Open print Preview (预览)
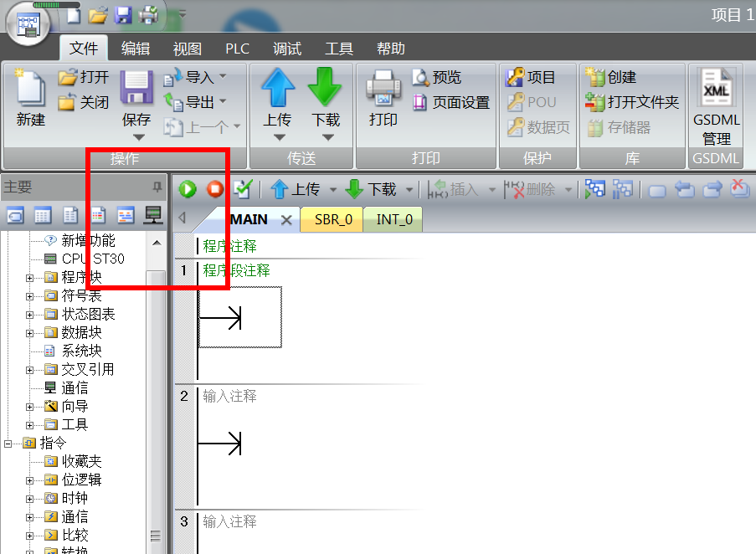The height and width of the screenshot is (554, 756). point(437,77)
